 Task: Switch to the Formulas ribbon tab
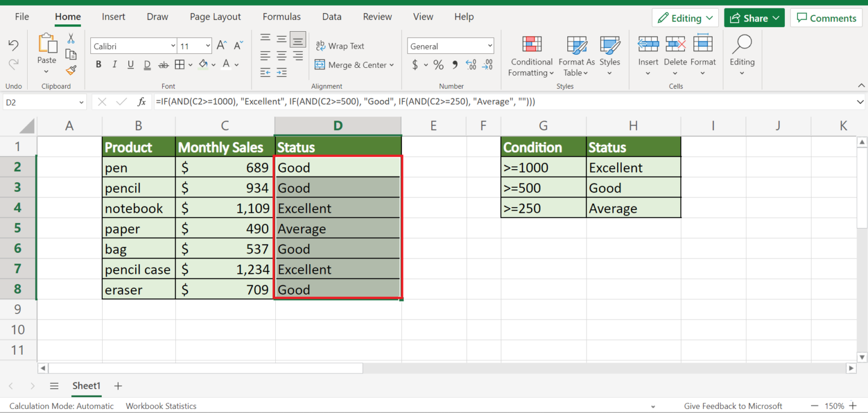click(281, 17)
